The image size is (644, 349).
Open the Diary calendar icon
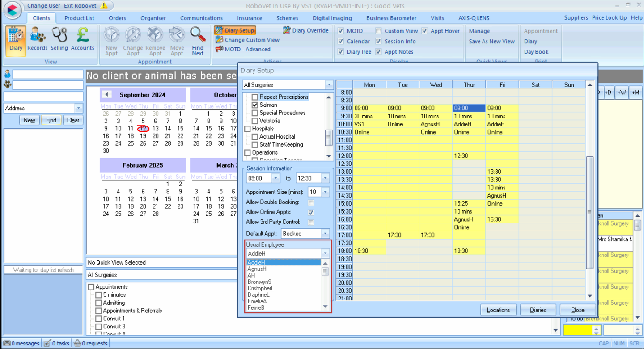[15, 40]
